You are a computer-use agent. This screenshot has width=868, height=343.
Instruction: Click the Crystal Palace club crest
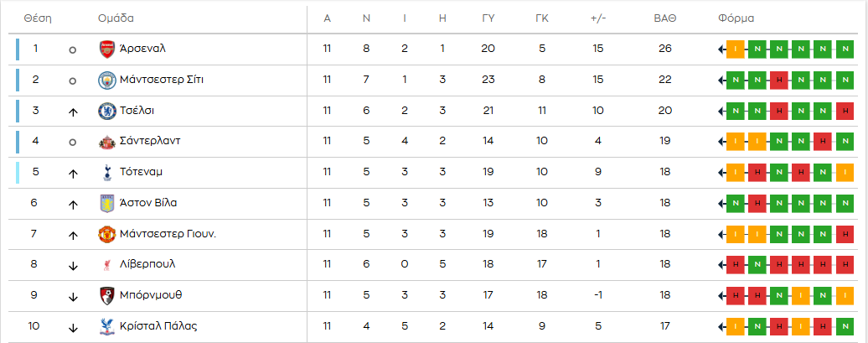point(106,326)
